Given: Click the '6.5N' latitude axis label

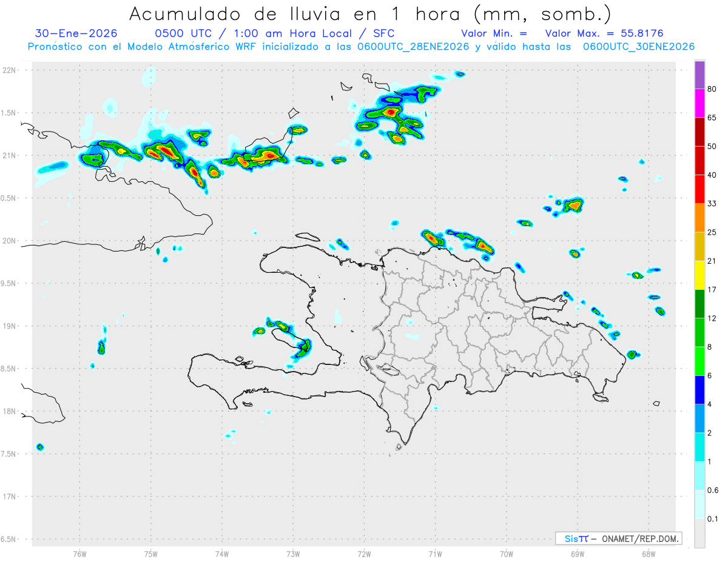Looking at the screenshot, I should [9, 539].
